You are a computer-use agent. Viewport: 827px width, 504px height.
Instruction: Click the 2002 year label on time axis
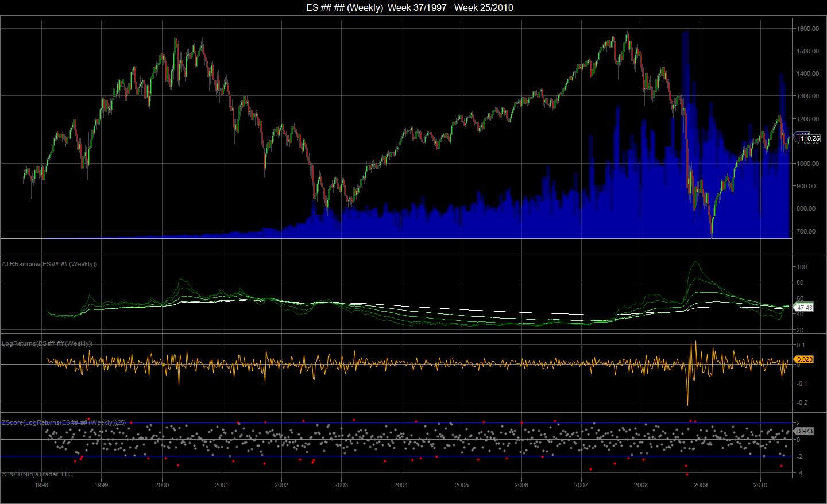pos(281,485)
